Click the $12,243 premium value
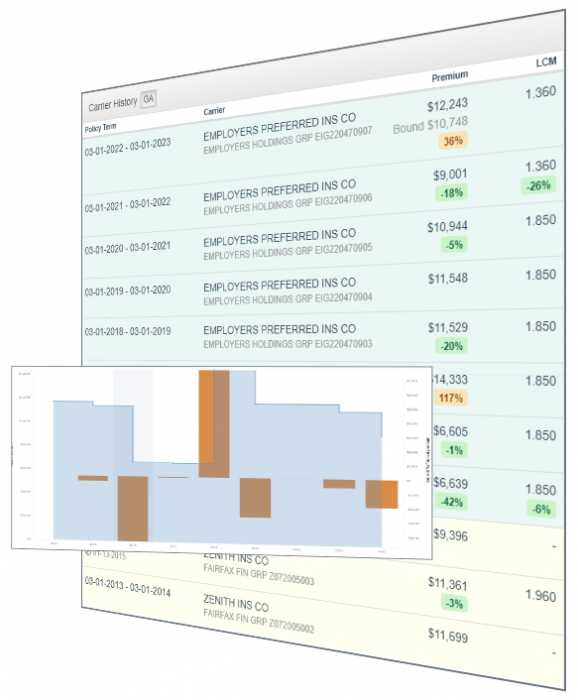This screenshot has height=700, width=578. 447,105
